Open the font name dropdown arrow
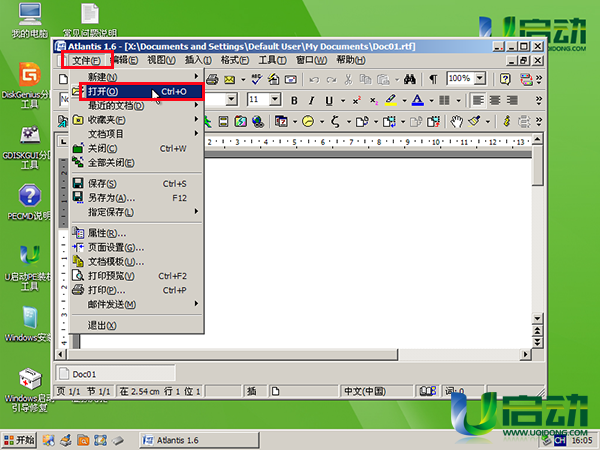600x450 pixels. [232, 99]
